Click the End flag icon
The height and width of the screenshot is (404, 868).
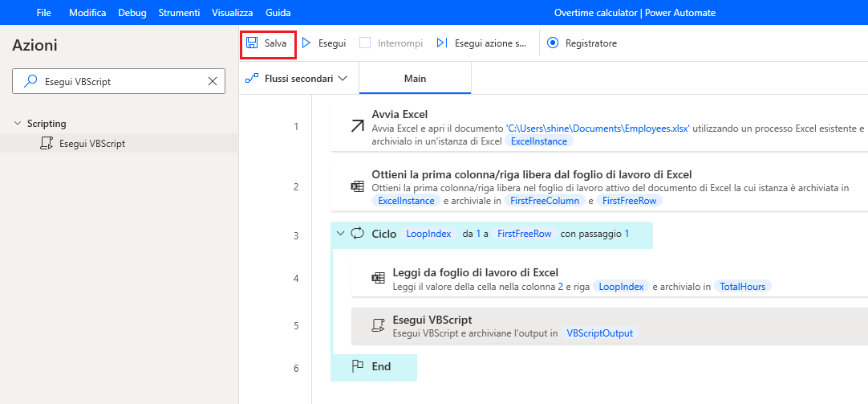coord(358,366)
